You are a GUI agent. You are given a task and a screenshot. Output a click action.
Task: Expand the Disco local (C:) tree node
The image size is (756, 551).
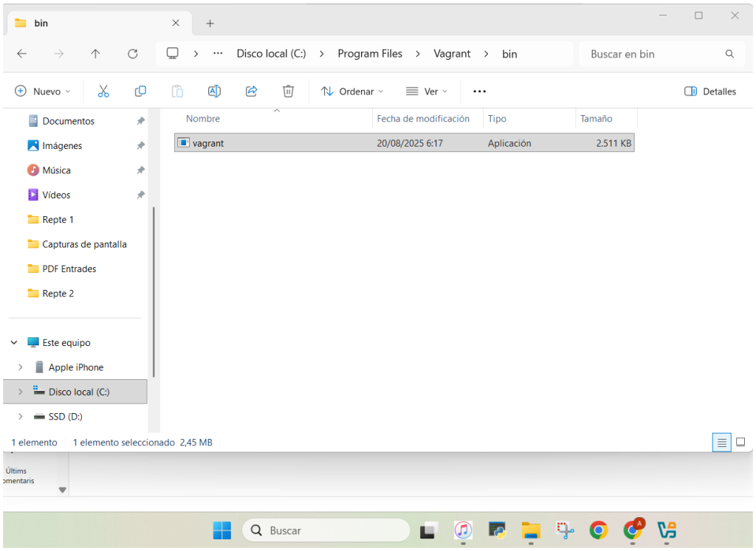pos(21,392)
